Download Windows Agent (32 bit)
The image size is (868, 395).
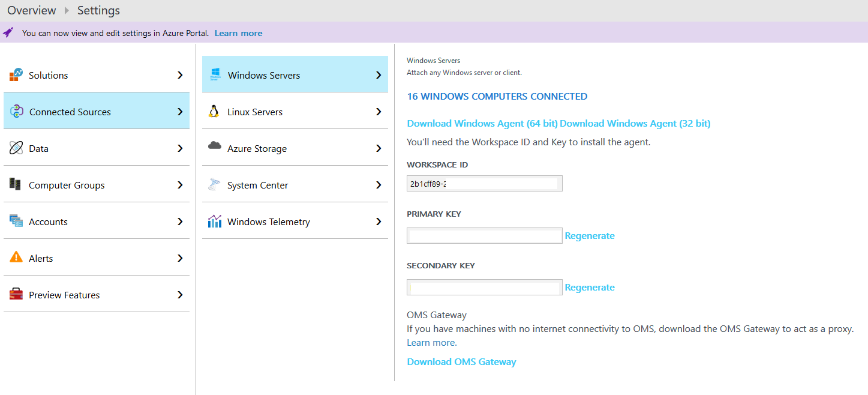coord(635,124)
